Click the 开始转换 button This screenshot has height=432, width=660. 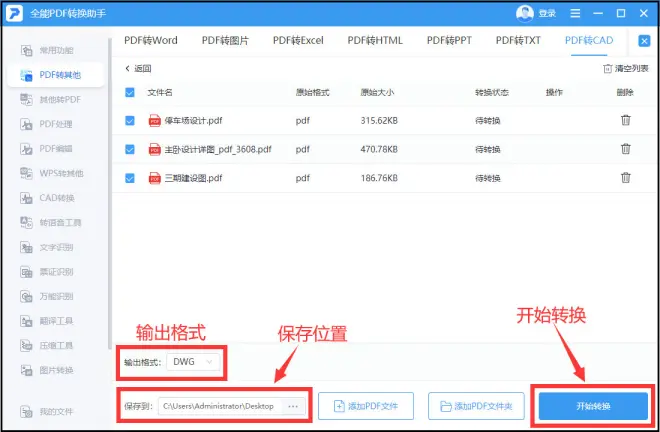tap(593, 406)
